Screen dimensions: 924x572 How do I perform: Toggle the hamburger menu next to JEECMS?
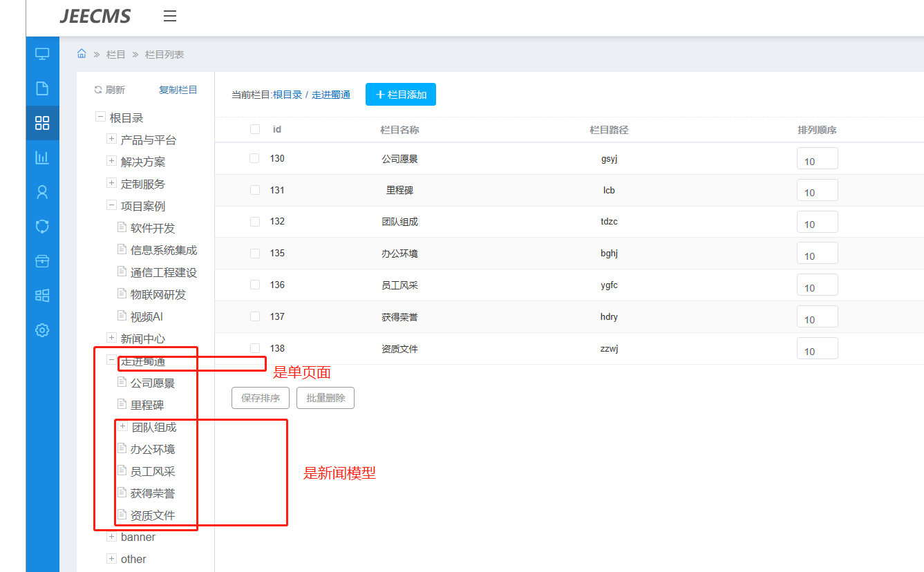coord(170,16)
